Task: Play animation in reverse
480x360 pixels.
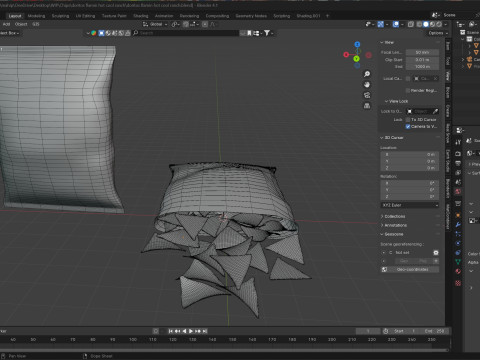Action: coord(184,331)
